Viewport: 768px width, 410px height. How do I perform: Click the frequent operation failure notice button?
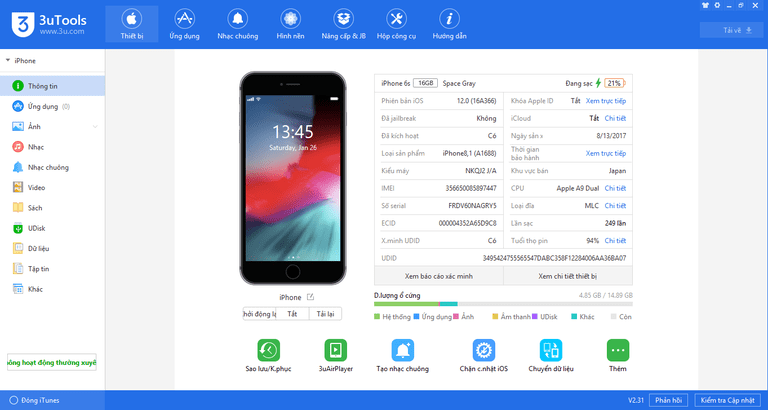[52, 362]
